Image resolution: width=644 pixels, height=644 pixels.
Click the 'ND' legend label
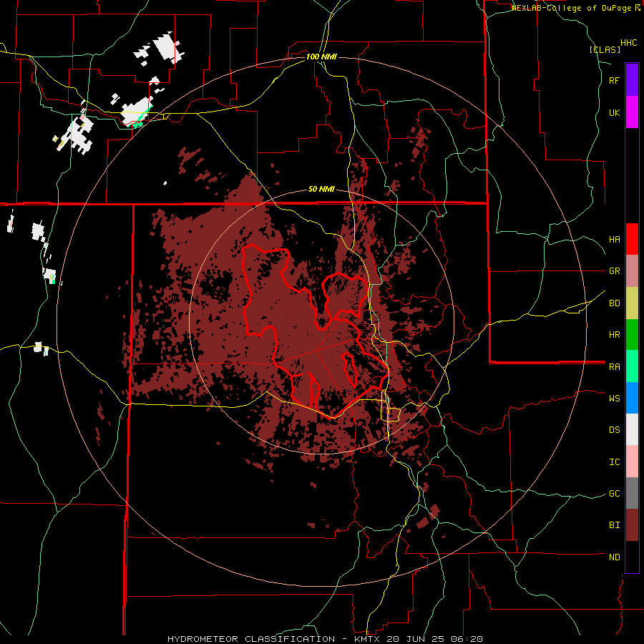(615, 557)
